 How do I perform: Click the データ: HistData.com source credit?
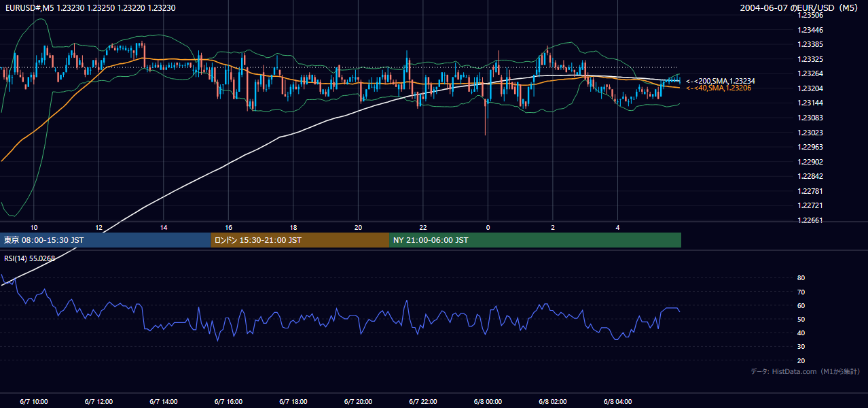806,371
